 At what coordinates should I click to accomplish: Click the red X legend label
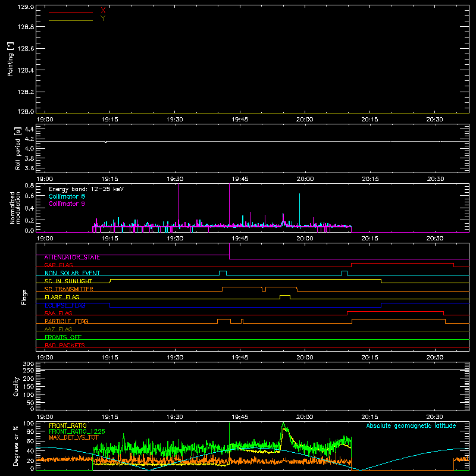coord(103,11)
